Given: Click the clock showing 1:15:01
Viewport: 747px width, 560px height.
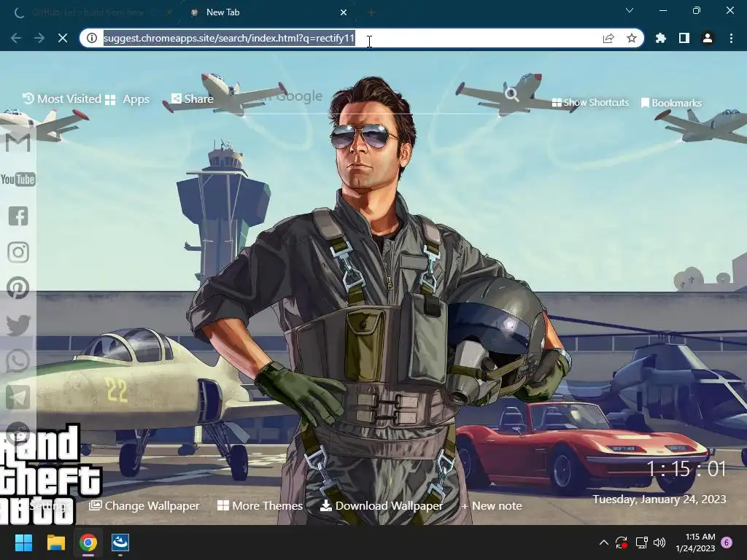Looking at the screenshot, I should (686, 469).
